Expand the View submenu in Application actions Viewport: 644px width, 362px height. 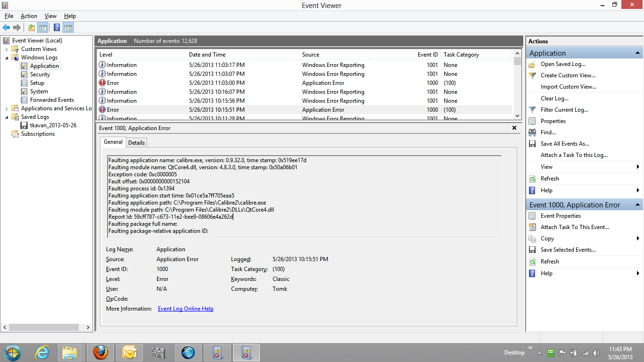(x=638, y=167)
